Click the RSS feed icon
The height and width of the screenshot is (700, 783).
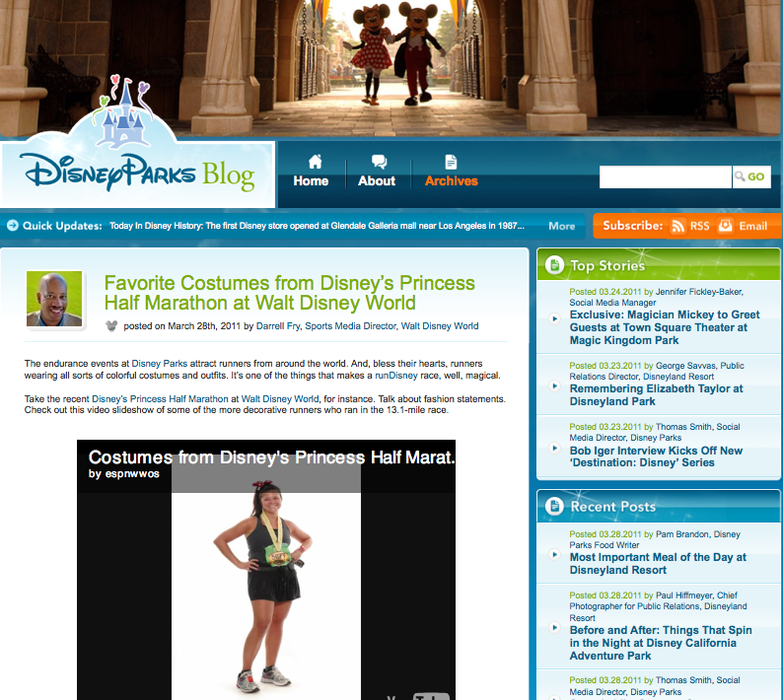coord(677,226)
